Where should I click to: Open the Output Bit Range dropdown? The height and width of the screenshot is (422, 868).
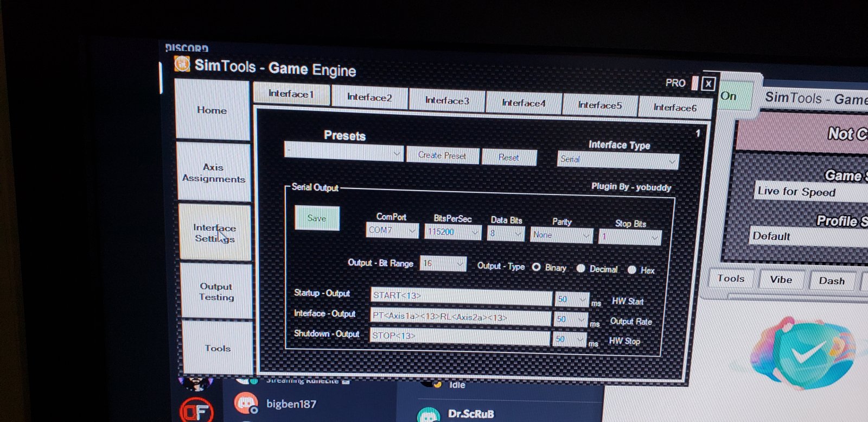[443, 263]
